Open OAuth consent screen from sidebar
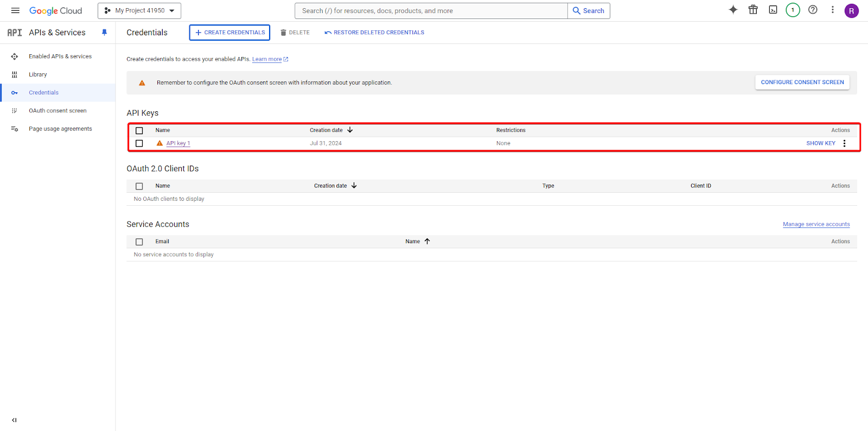The height and width of the screenshot is (431, 868). 58,111
